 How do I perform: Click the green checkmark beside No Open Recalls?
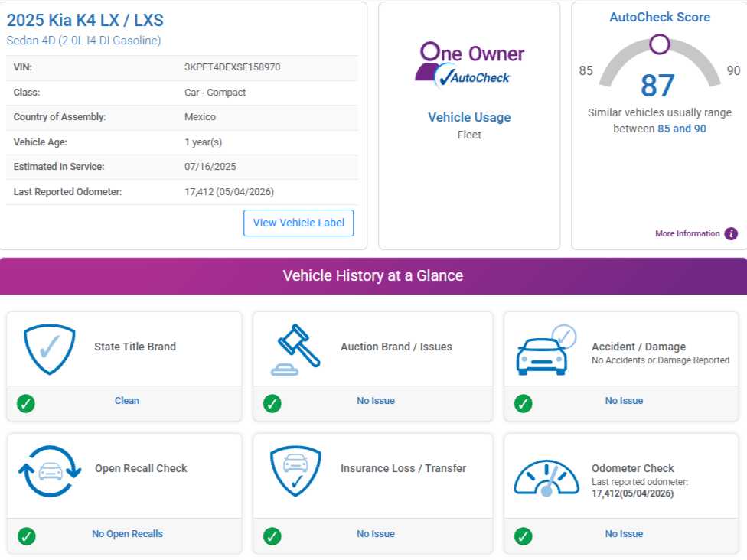26,536
